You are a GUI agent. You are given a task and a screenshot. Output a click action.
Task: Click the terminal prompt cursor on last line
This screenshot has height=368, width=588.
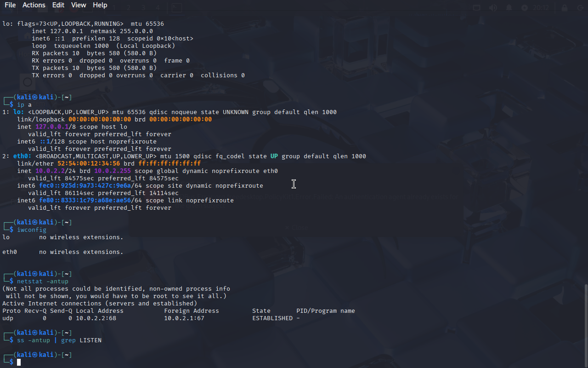tap(19, 362)
